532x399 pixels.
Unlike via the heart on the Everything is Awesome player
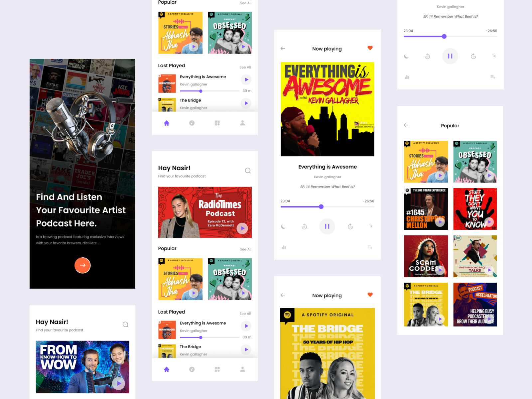tap(370, 48)
